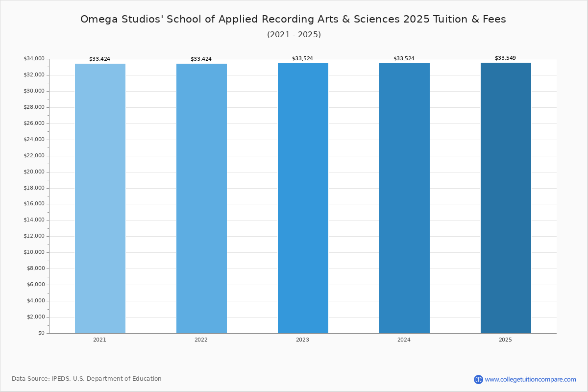
Task: Click the 2021 x-axis label
Action: [99, 340]
